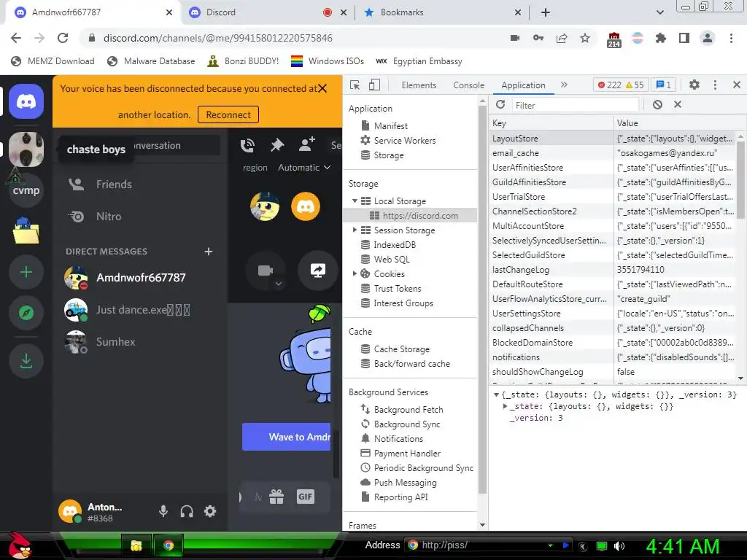Select the Application tab in DevTools
Viewport: 747px width, 560px height.
pyautogui.click(x=523, y=85)
